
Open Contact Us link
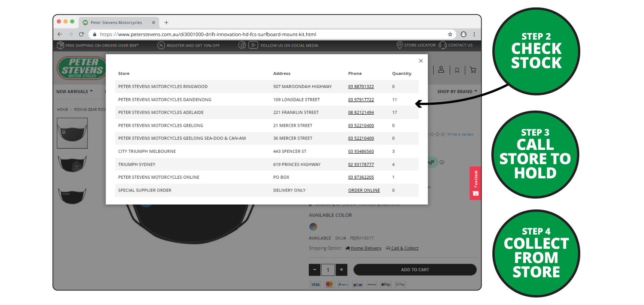(456, 45)
